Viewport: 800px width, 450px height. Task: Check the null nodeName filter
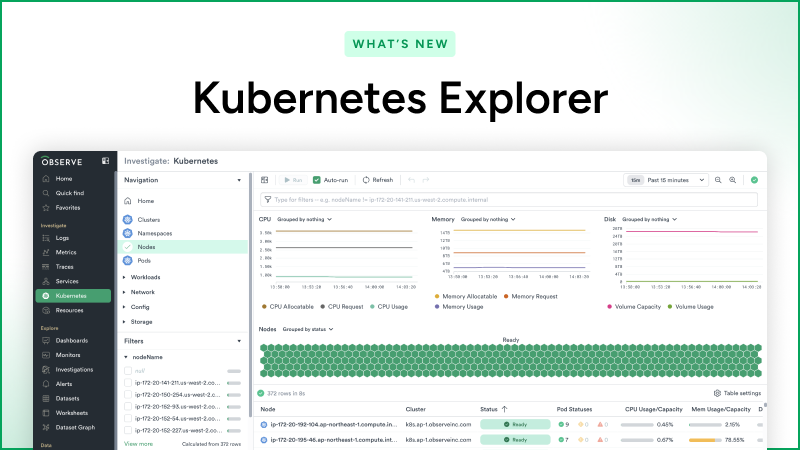(128, 371)
